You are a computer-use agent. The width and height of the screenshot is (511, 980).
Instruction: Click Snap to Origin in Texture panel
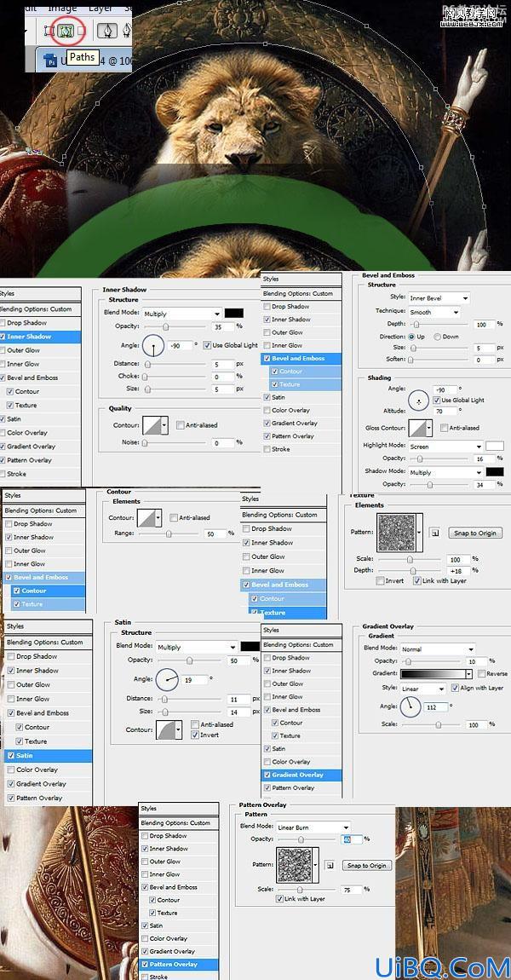pyautogui.click(x=474, y=533)
